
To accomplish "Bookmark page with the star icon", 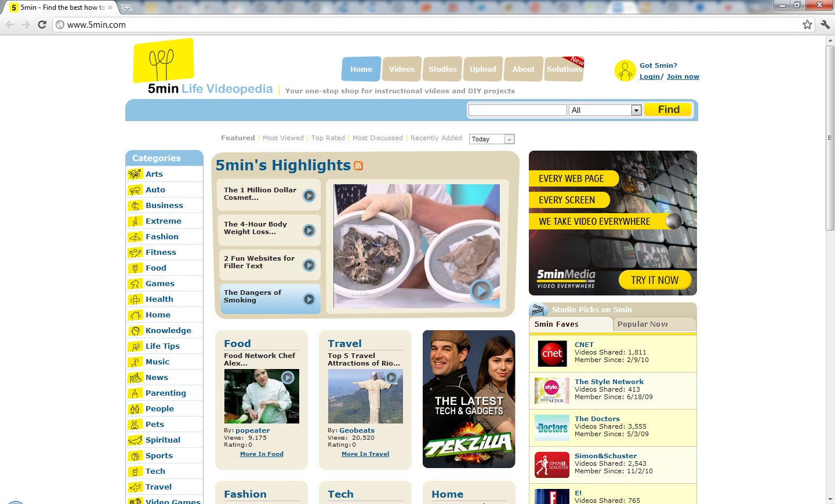I will pos(807,24).
